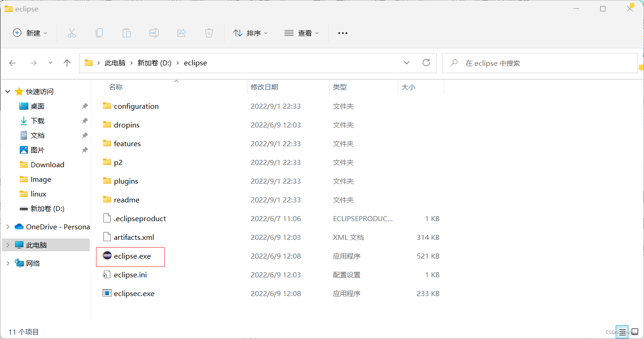Open the 查看 view dropdown
This screenshot has width=644, height=339.
301,33
